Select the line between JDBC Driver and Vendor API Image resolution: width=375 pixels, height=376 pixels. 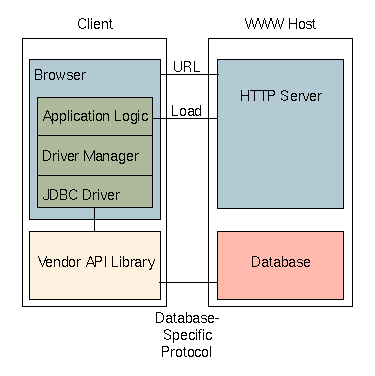coord(94,219)
